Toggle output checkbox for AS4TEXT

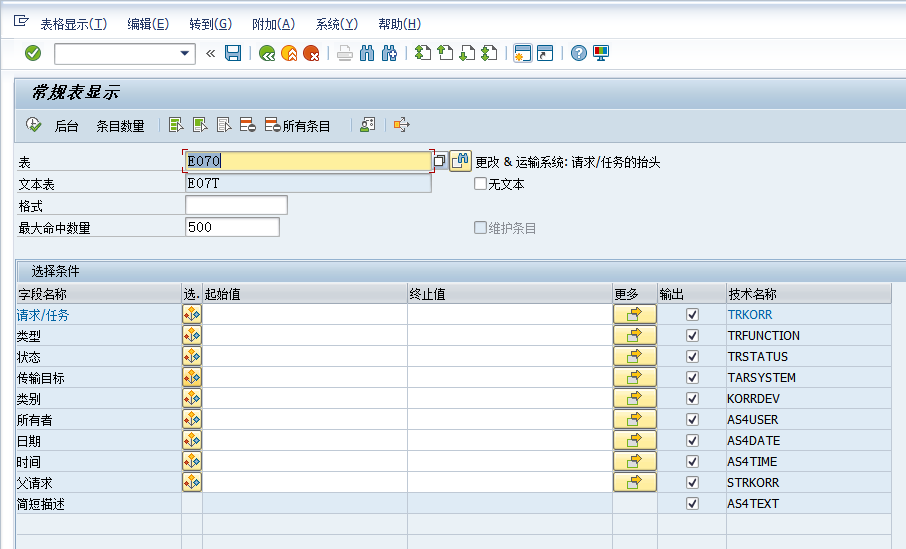[x=692, y=503]
